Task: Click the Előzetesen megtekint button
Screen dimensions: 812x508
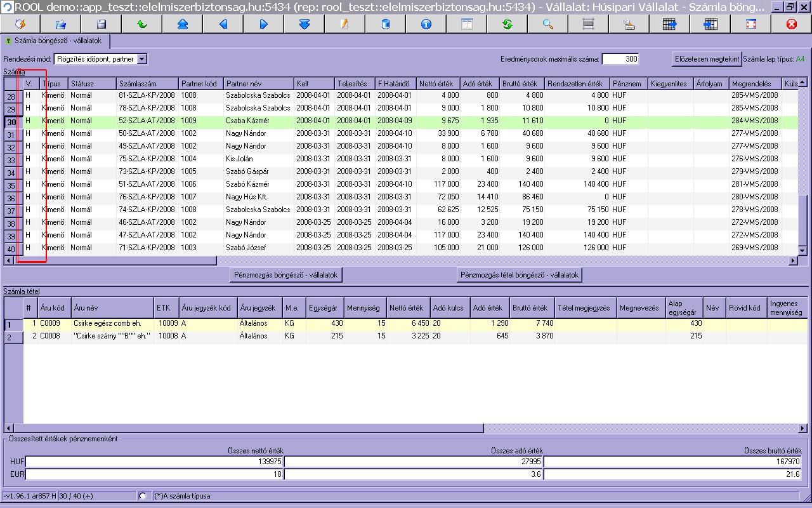Action: pyautogui.click(x=706, y=59)
